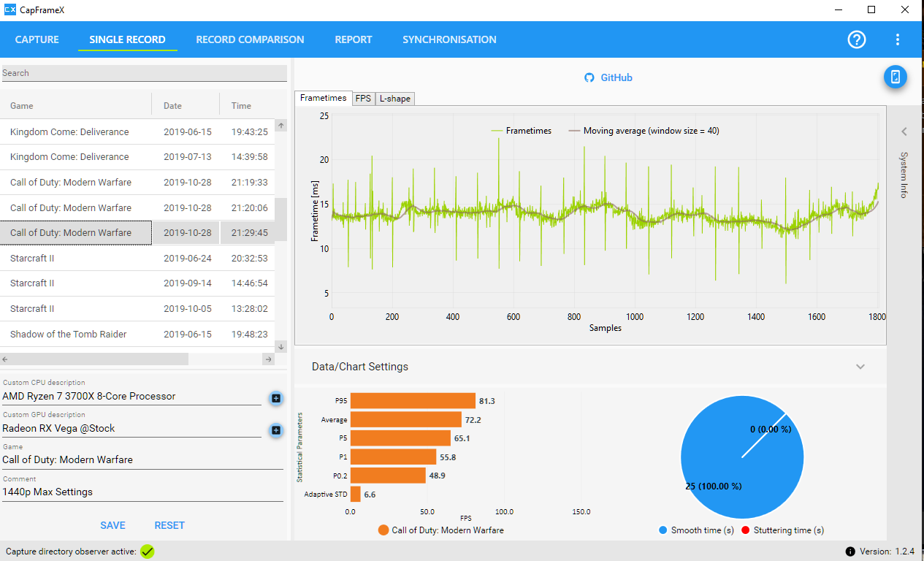The height and width of the screenshot is (561, 924).
Task: Click Call of Duty bar chart legend
Action: (441, 530)
